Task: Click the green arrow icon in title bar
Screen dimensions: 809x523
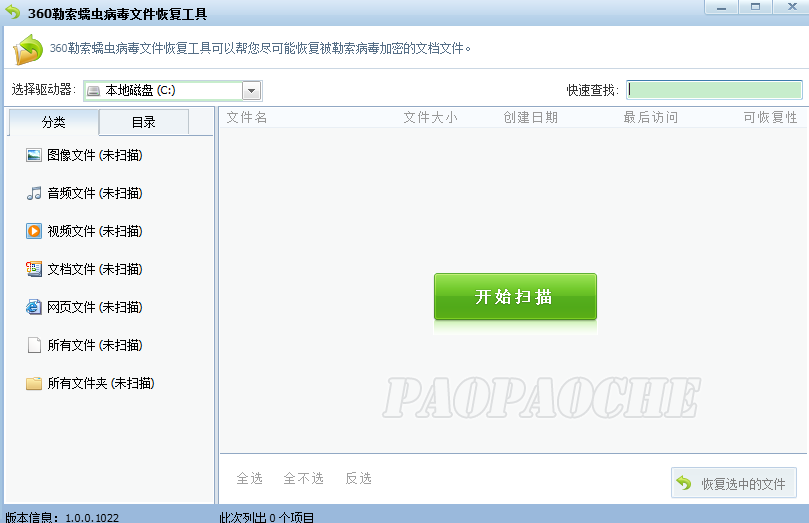Action: [13, 12]
